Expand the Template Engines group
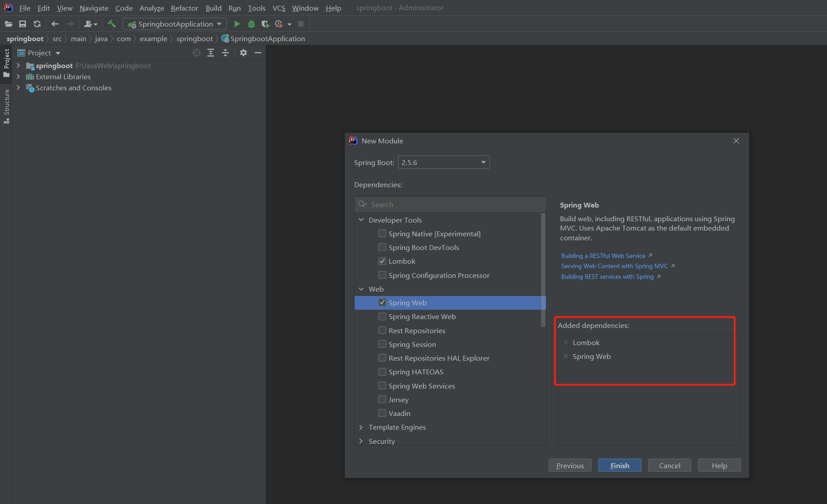 [361, 427]
